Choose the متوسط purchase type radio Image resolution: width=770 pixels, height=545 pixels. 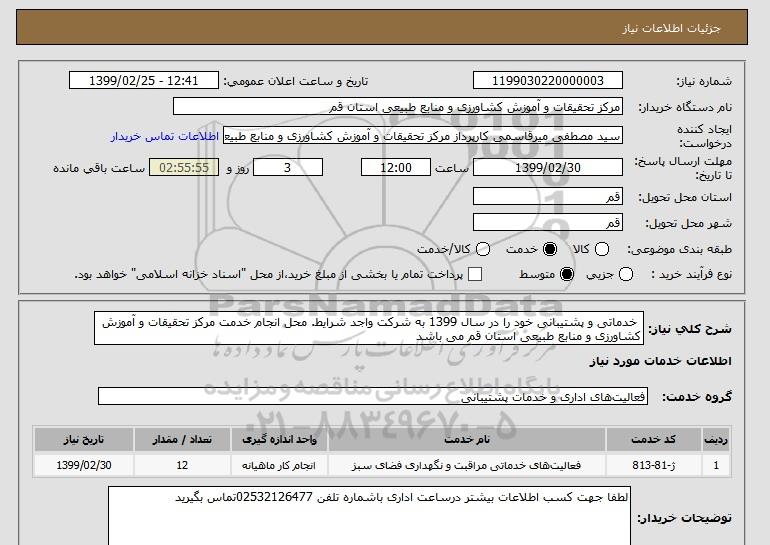click(x=567, y=274)
